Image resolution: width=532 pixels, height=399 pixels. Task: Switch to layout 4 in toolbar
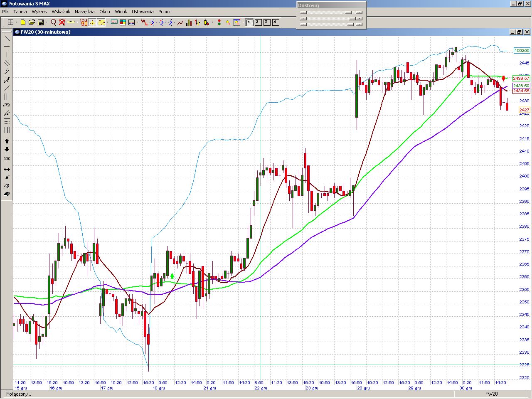276,22
